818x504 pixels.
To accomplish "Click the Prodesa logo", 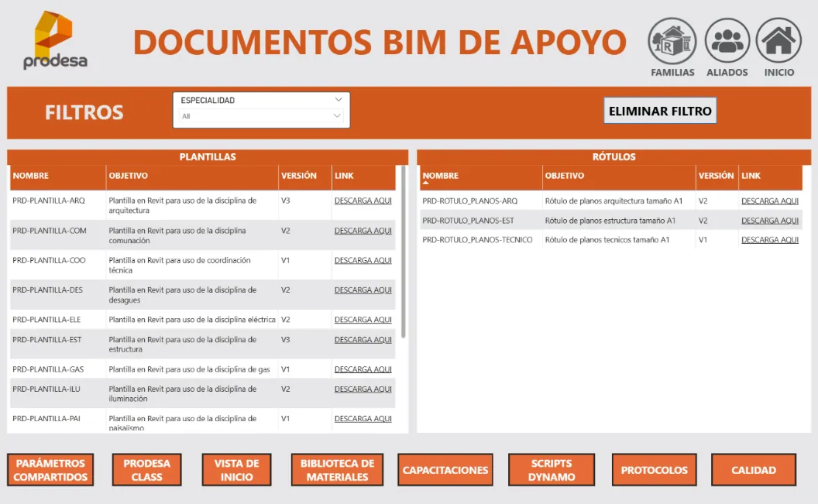I will tap(55, 41).
